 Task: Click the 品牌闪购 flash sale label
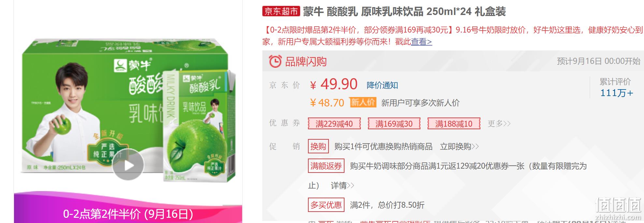306,61
